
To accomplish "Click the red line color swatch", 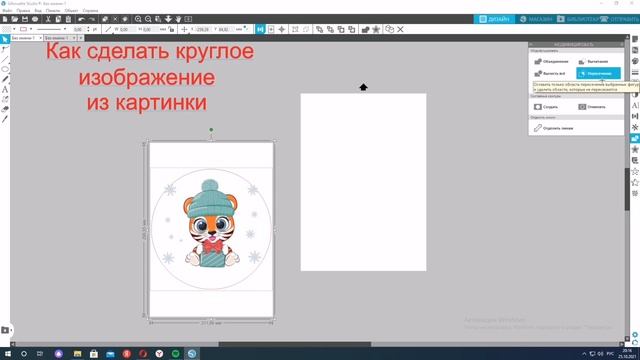I will coord(23,29).
